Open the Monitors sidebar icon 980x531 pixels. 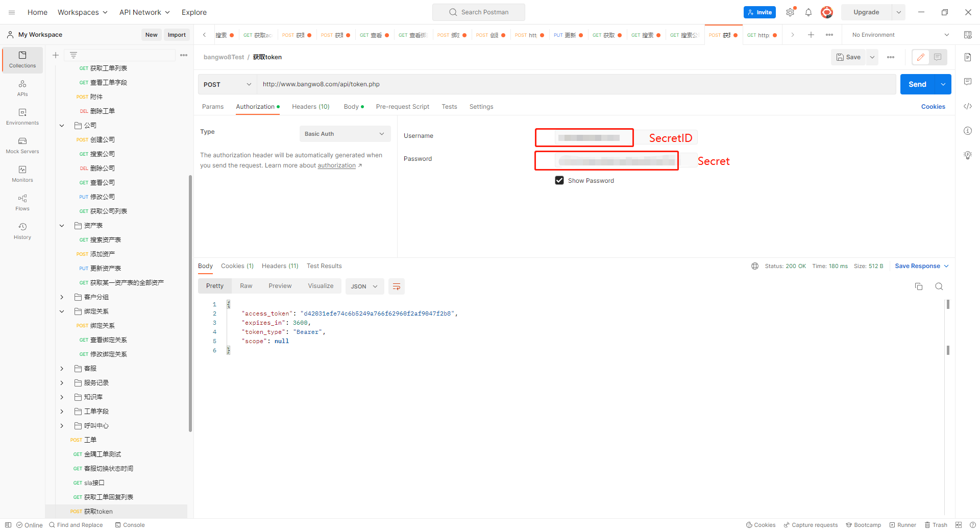pyautogui.click(x=22, y=174)
